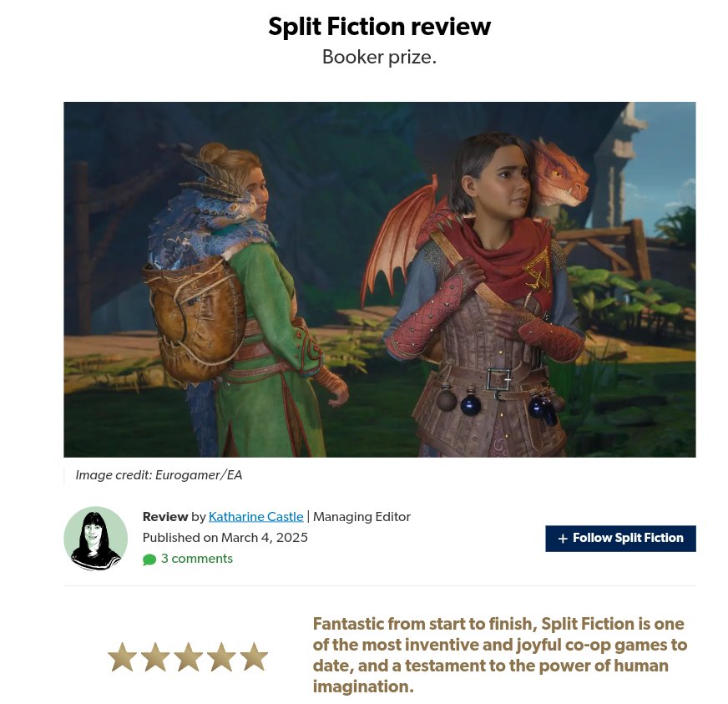The height and width of the screenshot is (704, 728).
Task: Click the 'Published on March 4, 2025' date
Action: point(225,537)
